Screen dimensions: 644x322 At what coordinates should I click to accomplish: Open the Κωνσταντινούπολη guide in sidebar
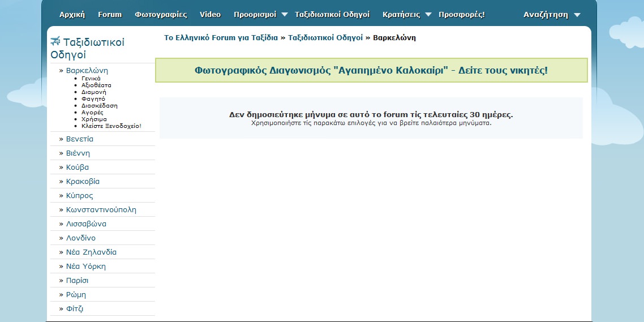101,210
